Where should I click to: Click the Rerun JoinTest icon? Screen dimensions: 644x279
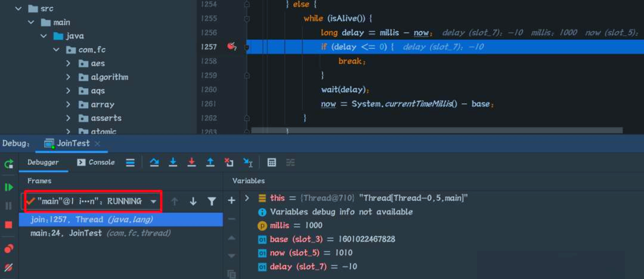(x=8, y=164)
